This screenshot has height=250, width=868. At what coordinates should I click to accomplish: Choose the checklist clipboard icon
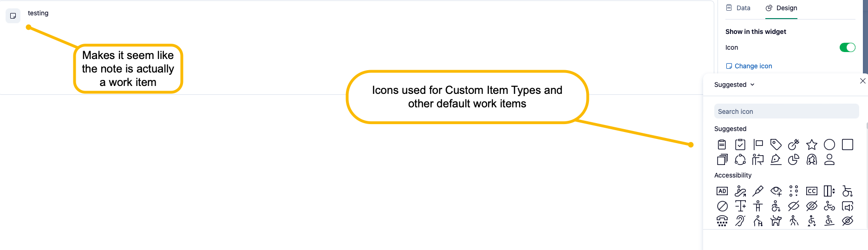(x=740, y=145)
